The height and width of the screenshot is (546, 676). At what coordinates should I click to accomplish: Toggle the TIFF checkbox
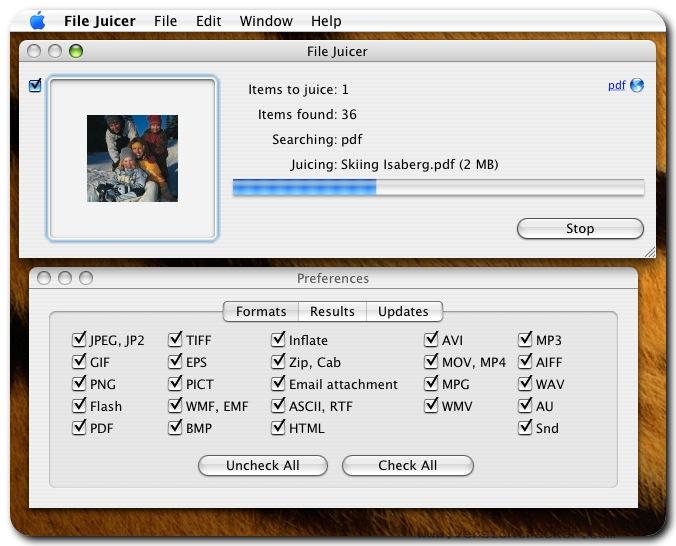coord(175,339)
